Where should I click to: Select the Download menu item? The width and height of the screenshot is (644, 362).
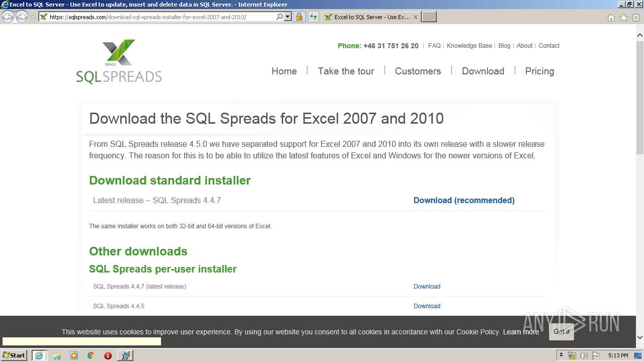pyautogui.click(x=483, y=71)
